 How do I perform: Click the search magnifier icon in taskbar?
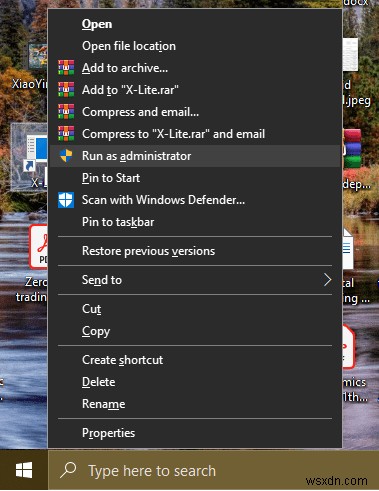pyautogui.click(x=68, y=470)
